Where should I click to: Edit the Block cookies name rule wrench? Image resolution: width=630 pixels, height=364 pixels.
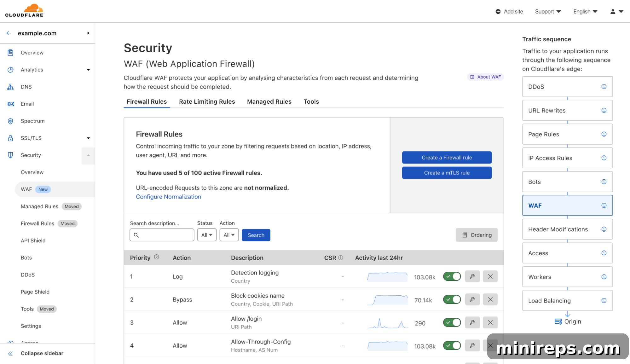click(x=472, y=299)
